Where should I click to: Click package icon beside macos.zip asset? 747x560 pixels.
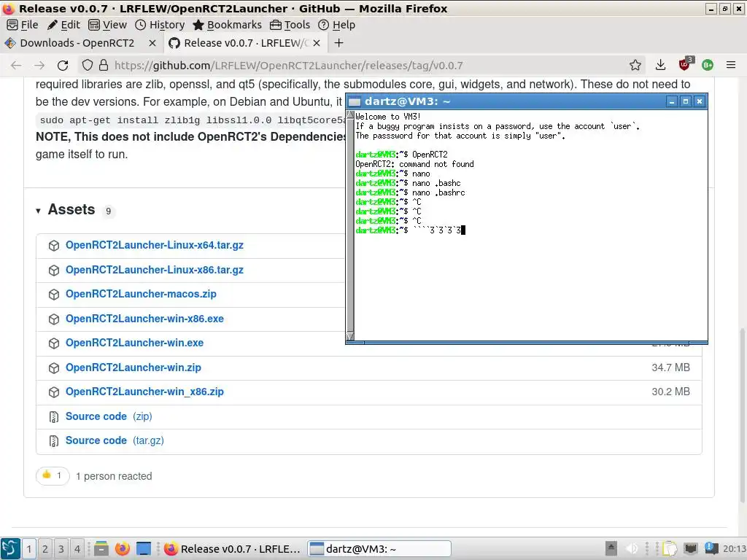(x=54, y=295)
